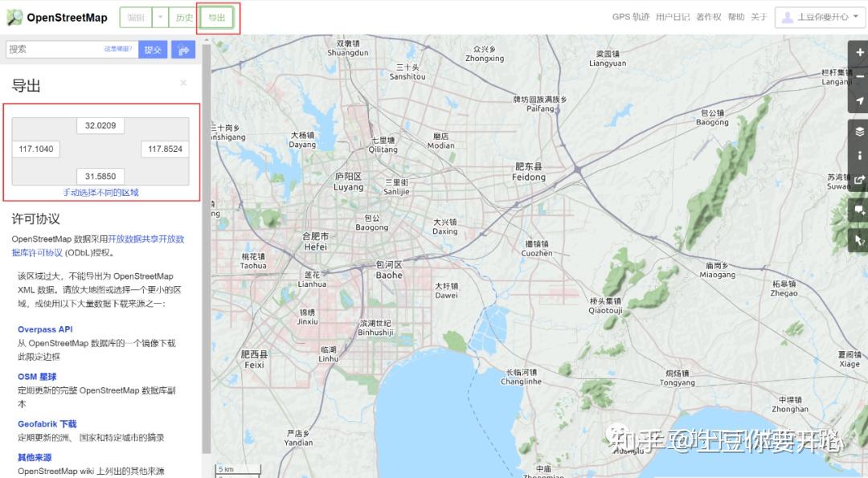Add a note to the map
Screen dimensions: 868x478
pos(858,211)
